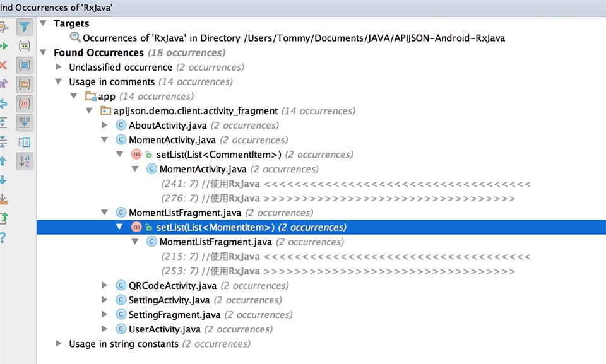Viewport: 606px width, 364px height.
Task: Expand SettingActivity.java arrow
Action: pos(104,300)
